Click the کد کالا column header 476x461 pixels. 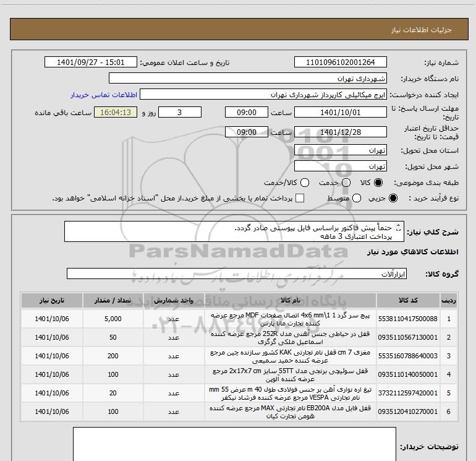tap(408, 300)
